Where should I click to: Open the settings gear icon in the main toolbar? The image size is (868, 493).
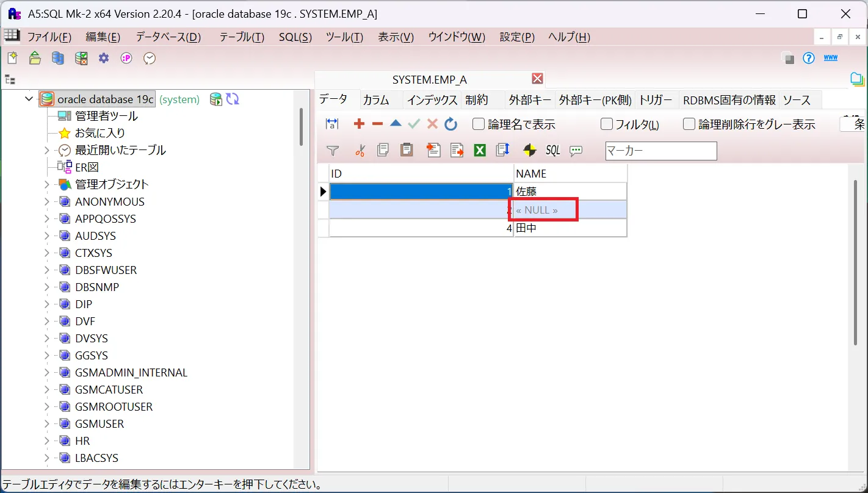tap(103, 58)
